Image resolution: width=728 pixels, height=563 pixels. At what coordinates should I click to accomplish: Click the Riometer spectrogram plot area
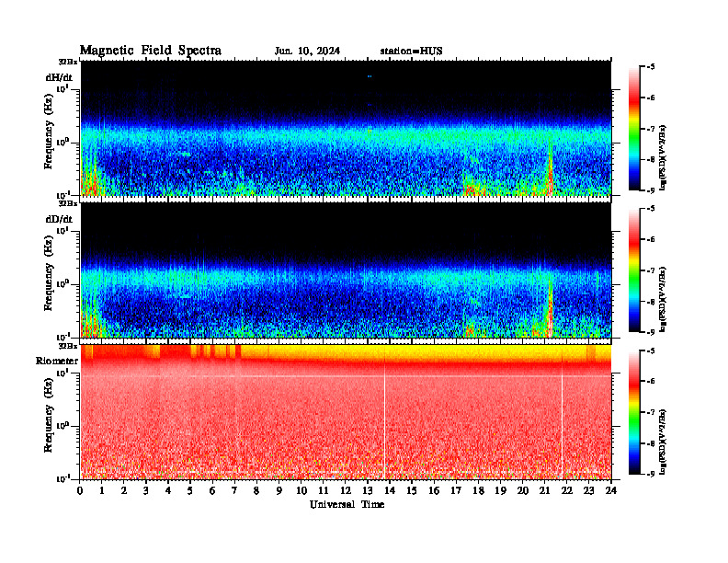[346, 412]
